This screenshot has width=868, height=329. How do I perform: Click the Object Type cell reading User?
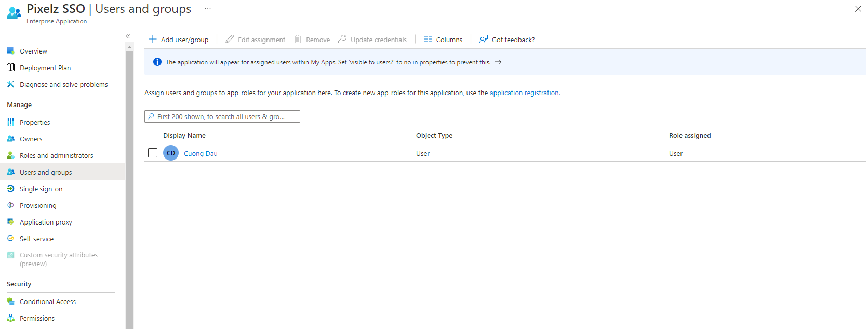point(423,153)
